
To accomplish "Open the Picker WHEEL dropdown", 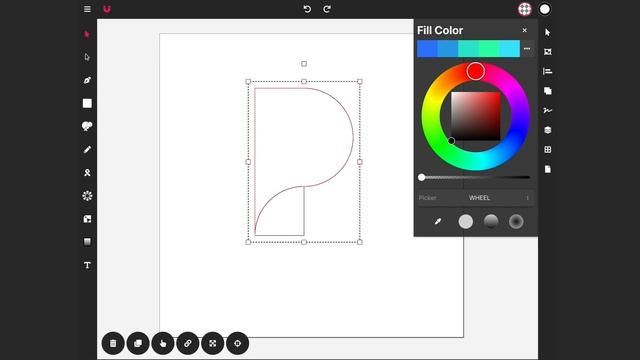I will (476, 198).
